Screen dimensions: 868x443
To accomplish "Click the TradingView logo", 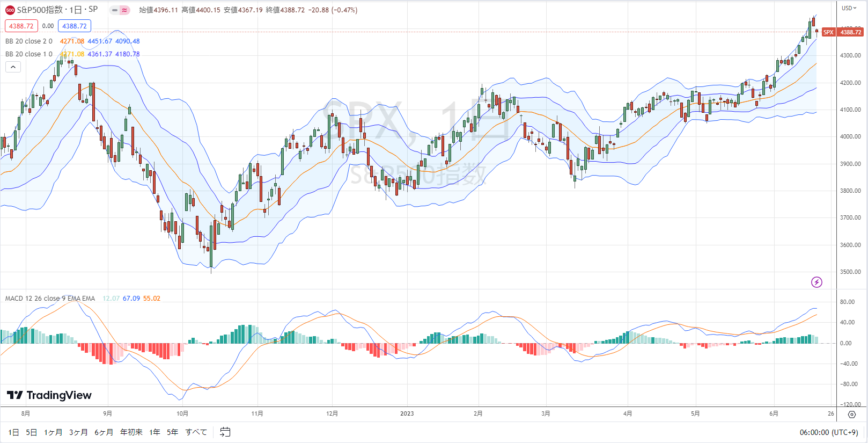I will point(49,395).
